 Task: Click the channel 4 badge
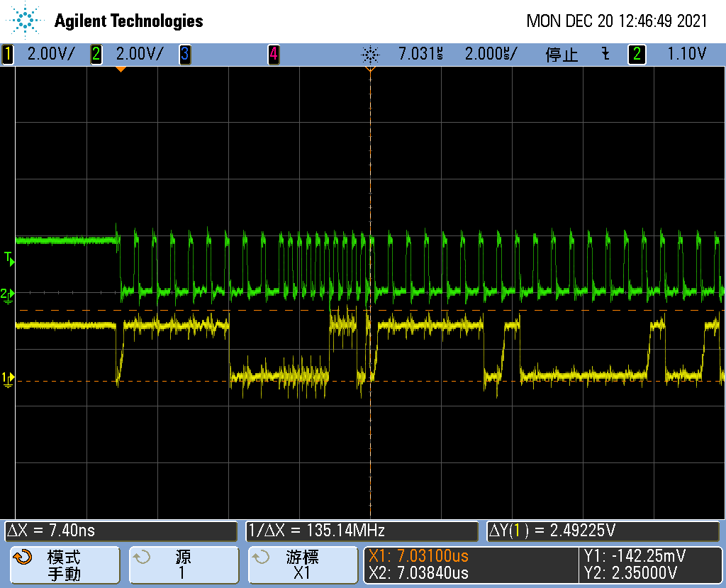tap(273, 55)
